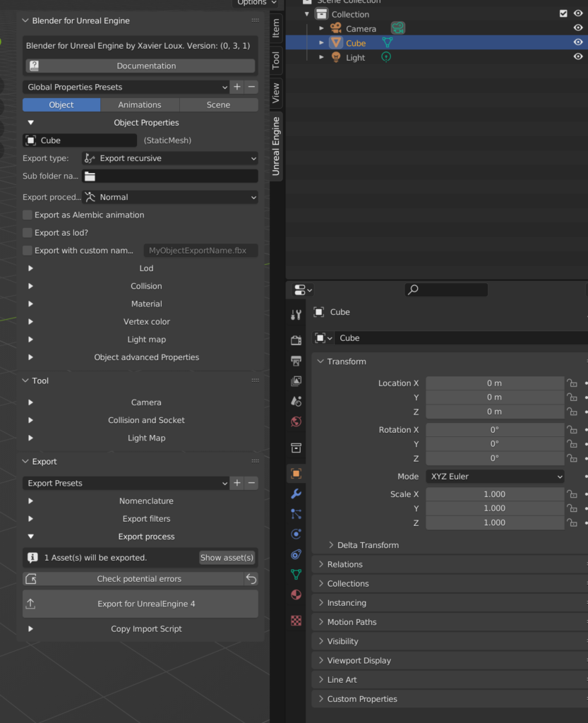Click the undo arrow beside Check potential errors
Viewport: 588px width, 723px height.
(x=251, y=579)
